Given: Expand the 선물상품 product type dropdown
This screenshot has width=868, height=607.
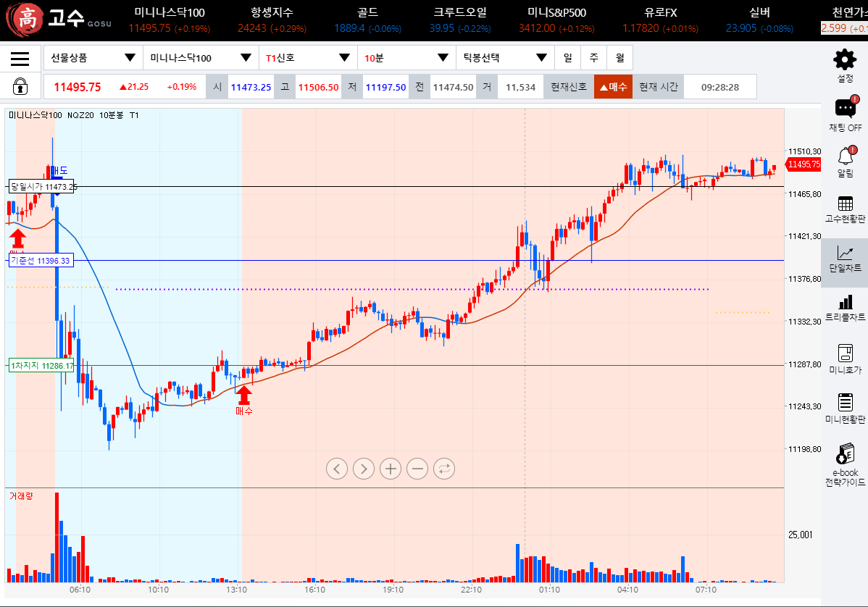Looking at the screenshot, I should coord(93,57).
